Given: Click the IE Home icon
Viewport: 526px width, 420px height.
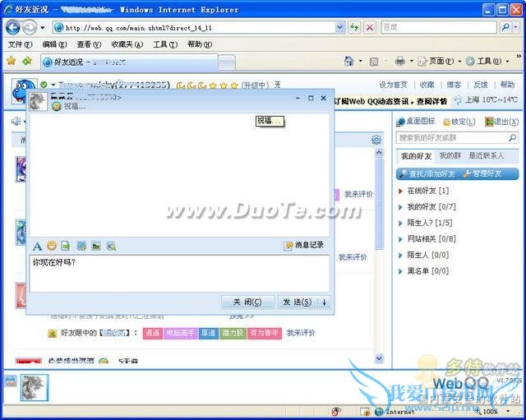Looking at the screenshot, I should (x=348, y=61).
